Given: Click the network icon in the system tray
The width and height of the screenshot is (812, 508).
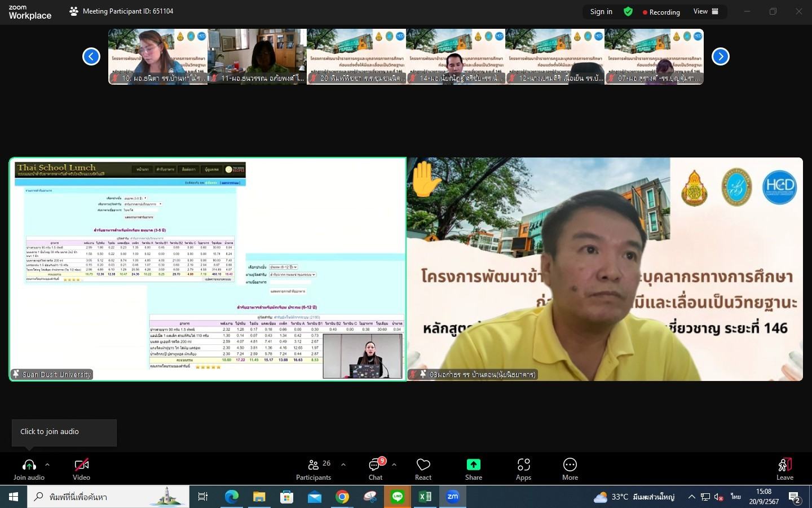Looking at the screenshot, I should click(705, 497).
